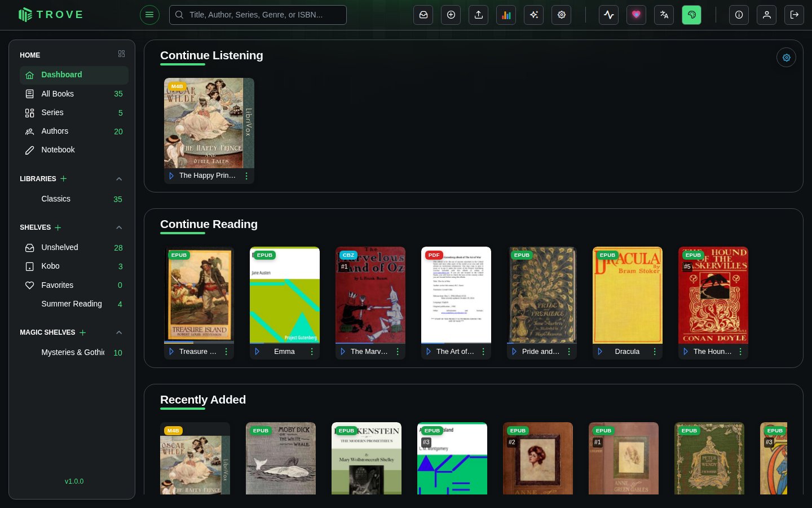Open options menu for Treasure Island book
Image resolution: width=812 pixels, height=508 pixels.
click(226, 352)
